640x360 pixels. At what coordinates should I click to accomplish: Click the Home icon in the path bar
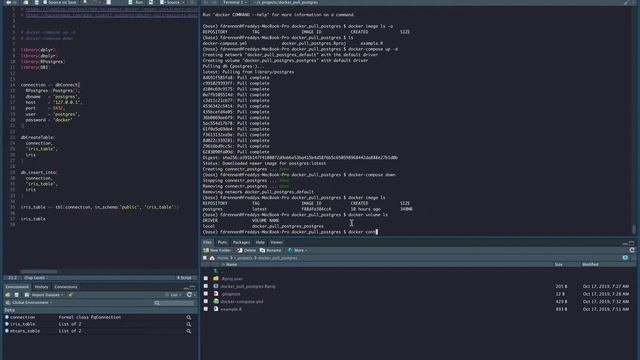coord(212,258)
